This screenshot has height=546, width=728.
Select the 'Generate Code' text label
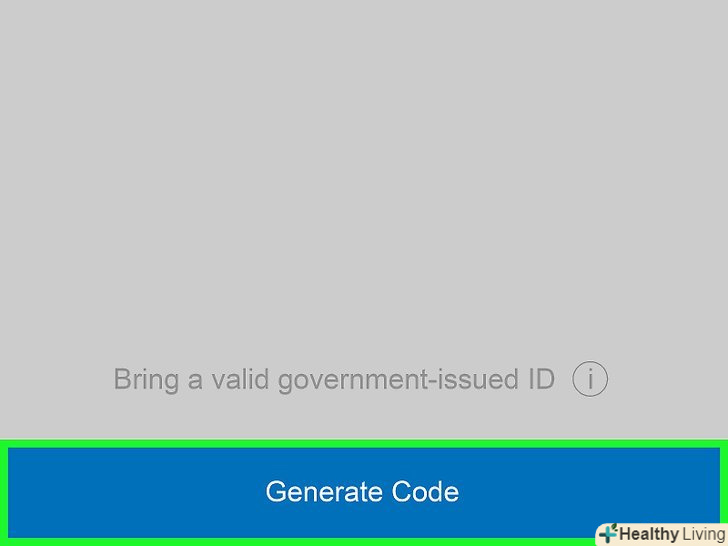click(362, 492)
